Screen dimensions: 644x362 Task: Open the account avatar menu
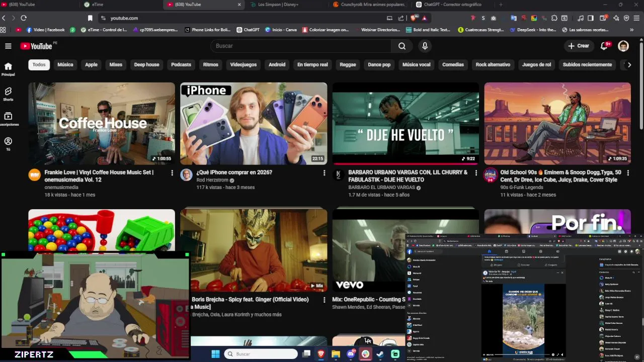coord(623,46)
